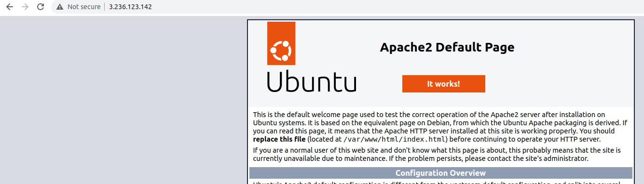
Task: Click the orange Ubuntu circle-of-friends logo
Action: 281,43
